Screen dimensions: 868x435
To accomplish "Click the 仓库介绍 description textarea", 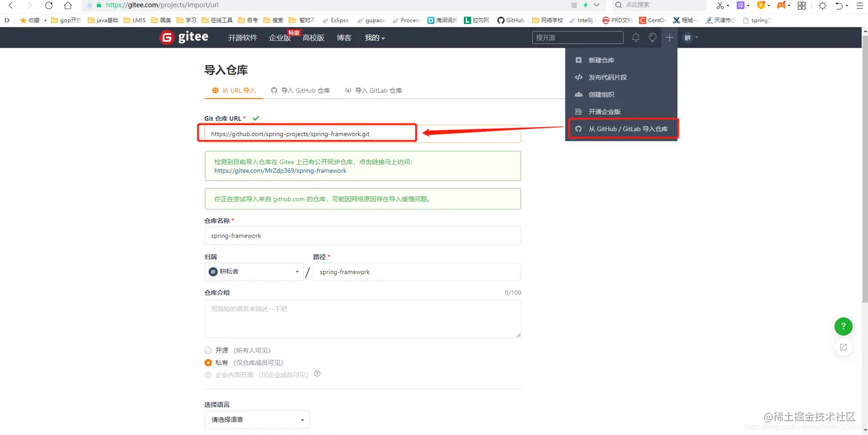I will pyautogui.click(x=363, y=319).
